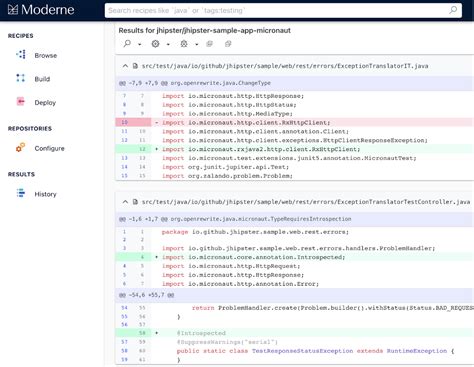Click the orange Configure gears icon

point(21,147)
